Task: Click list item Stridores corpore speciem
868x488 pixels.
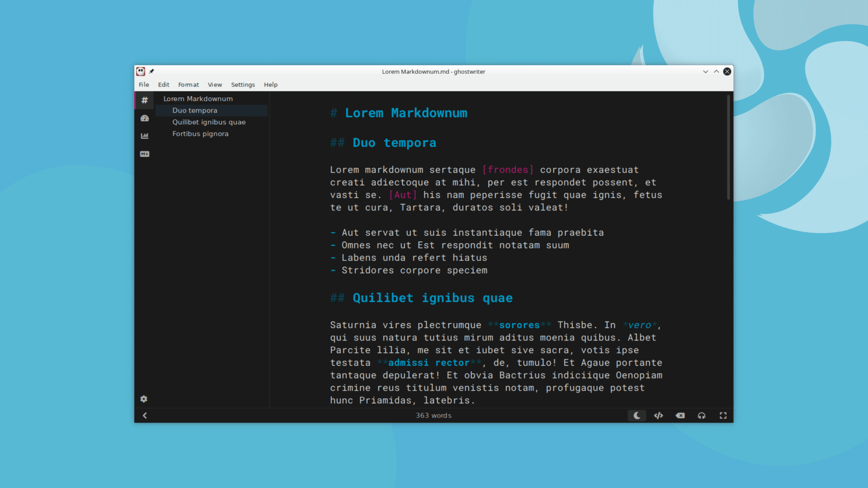Action: click(x=414, y=270)
